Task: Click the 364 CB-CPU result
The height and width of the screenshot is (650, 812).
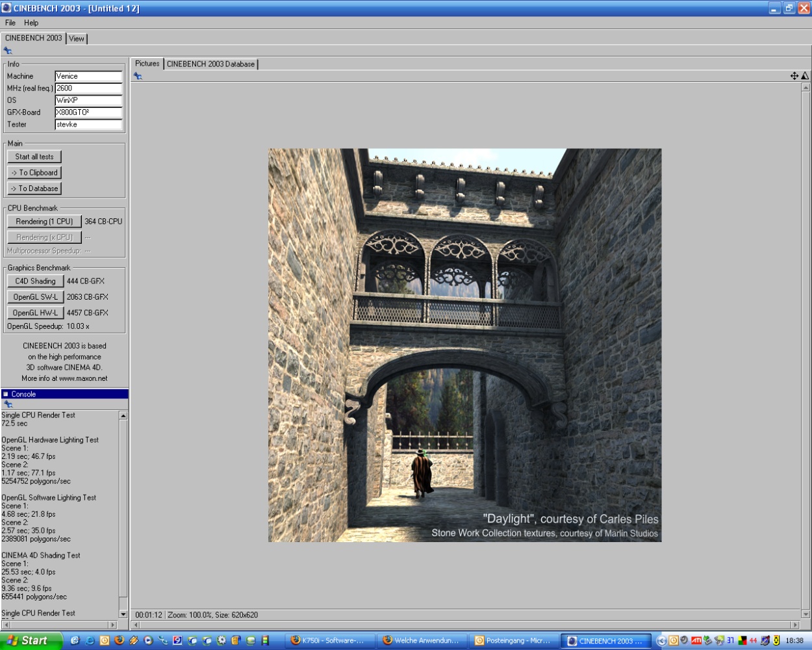Action: click(x=103, y=222)
